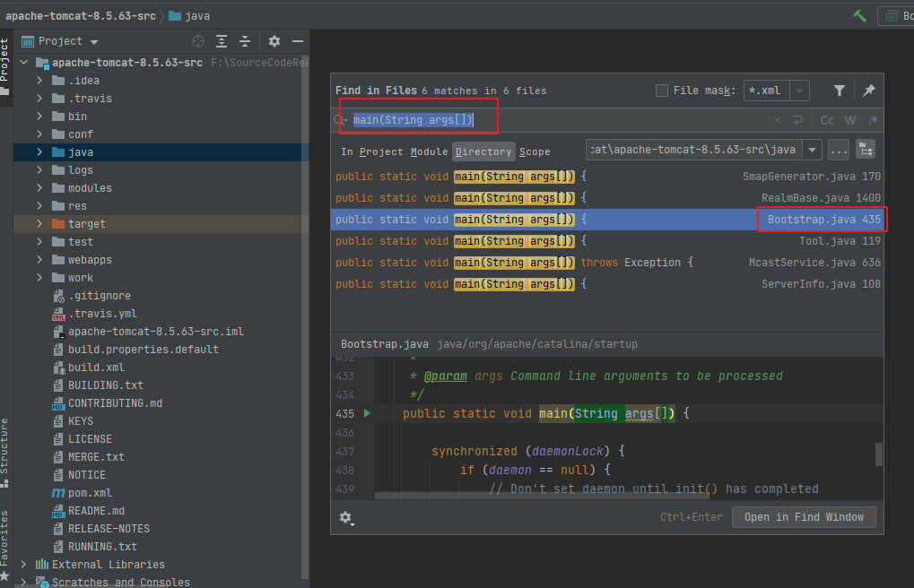Select the Tool.java 119 result
914x588 pixels.
[607, 241]
